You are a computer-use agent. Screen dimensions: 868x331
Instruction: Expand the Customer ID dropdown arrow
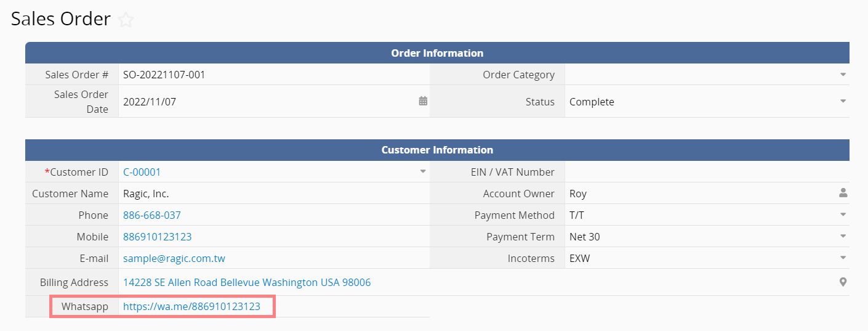pos(423,171)
